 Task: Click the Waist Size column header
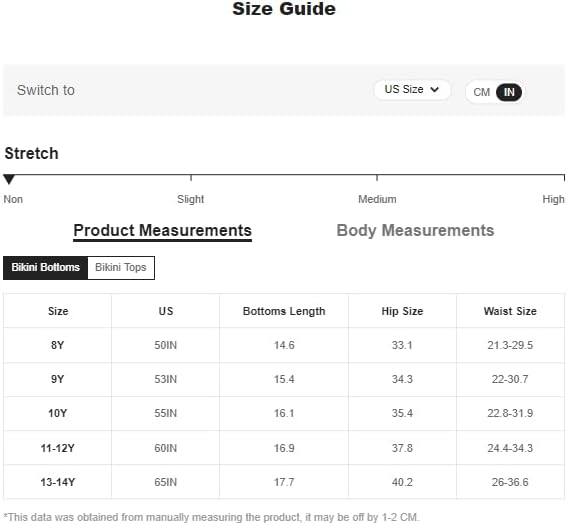(510, 311)
